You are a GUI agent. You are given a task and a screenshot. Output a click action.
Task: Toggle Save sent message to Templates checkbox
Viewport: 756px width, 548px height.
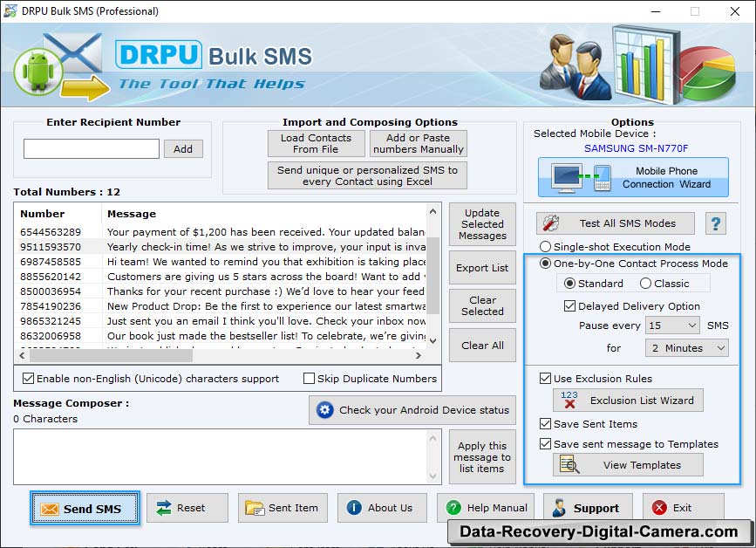pos(545,444)
